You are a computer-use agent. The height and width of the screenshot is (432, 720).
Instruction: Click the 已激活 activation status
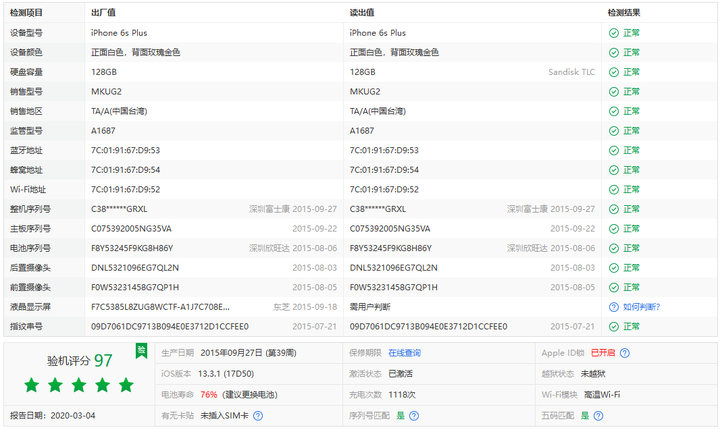pyautogui.click(x=400, y=374)
